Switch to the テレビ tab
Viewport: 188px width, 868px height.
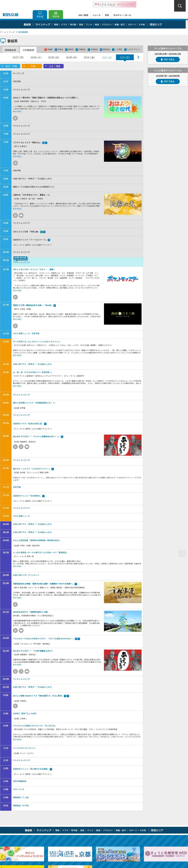tap(40, 15)
